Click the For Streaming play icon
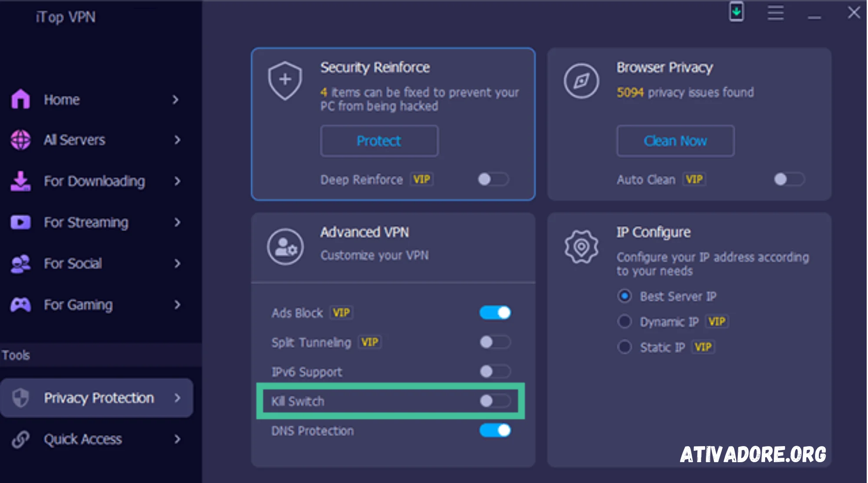 tap(20, 222)
